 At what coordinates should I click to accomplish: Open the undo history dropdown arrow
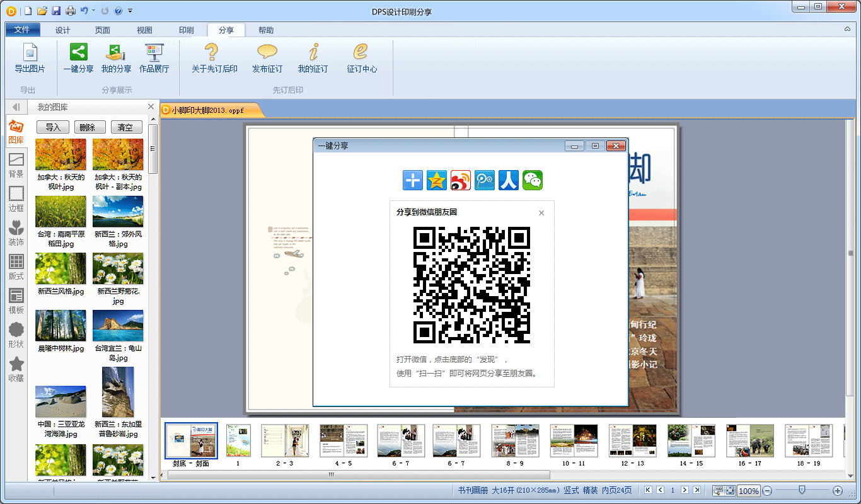click(93, 11)
